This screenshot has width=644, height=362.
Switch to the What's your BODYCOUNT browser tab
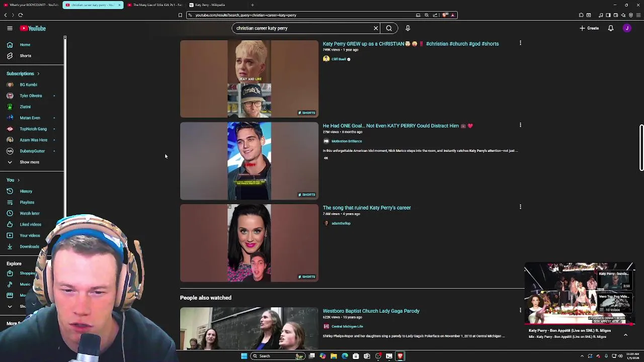(x=31, y=5)
